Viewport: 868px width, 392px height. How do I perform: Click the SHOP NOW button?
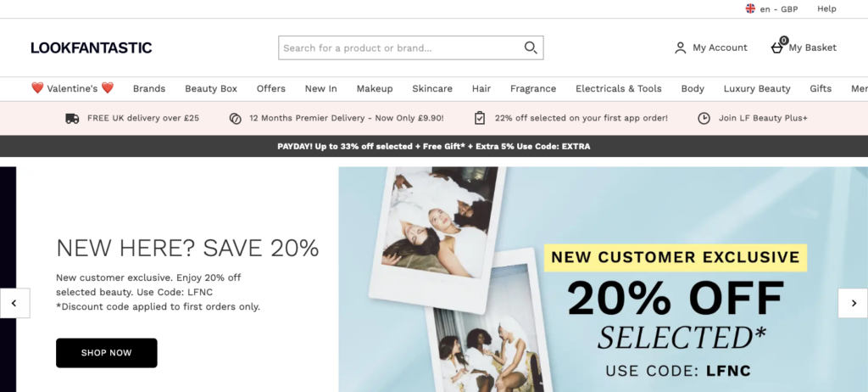click(106, 353)
